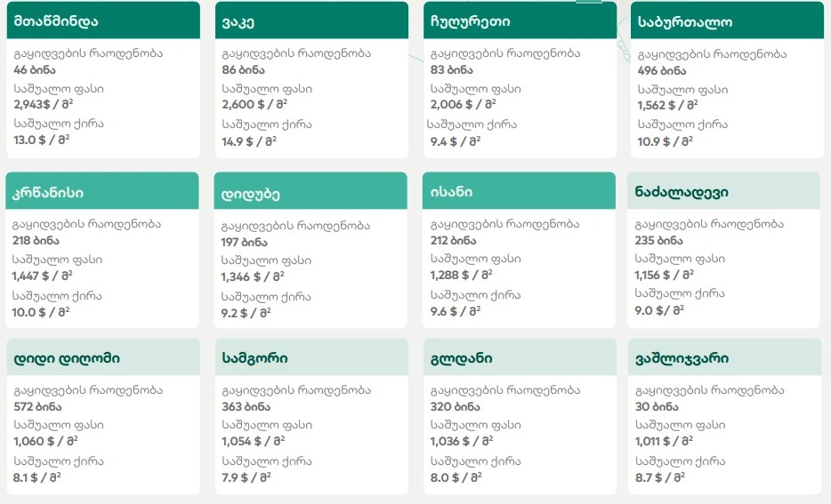Select the საბურთალო district header

click(725, 20)
